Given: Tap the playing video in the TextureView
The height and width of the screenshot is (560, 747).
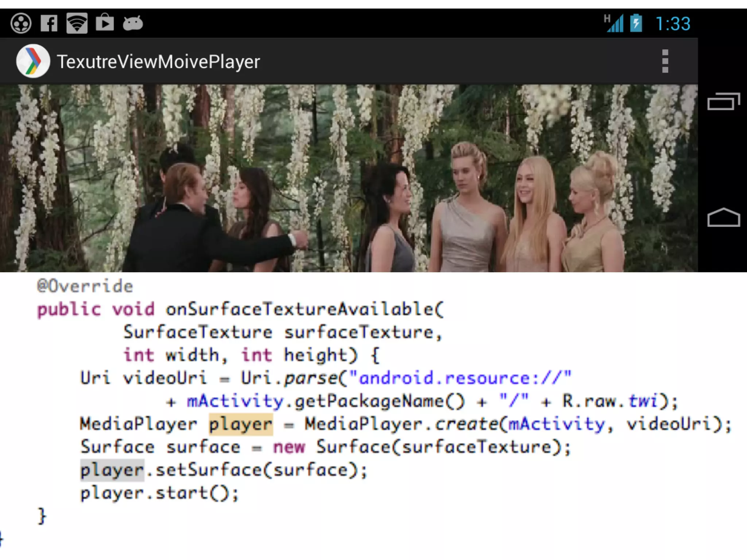Looking at the screenshot, I should coord(348,178).
